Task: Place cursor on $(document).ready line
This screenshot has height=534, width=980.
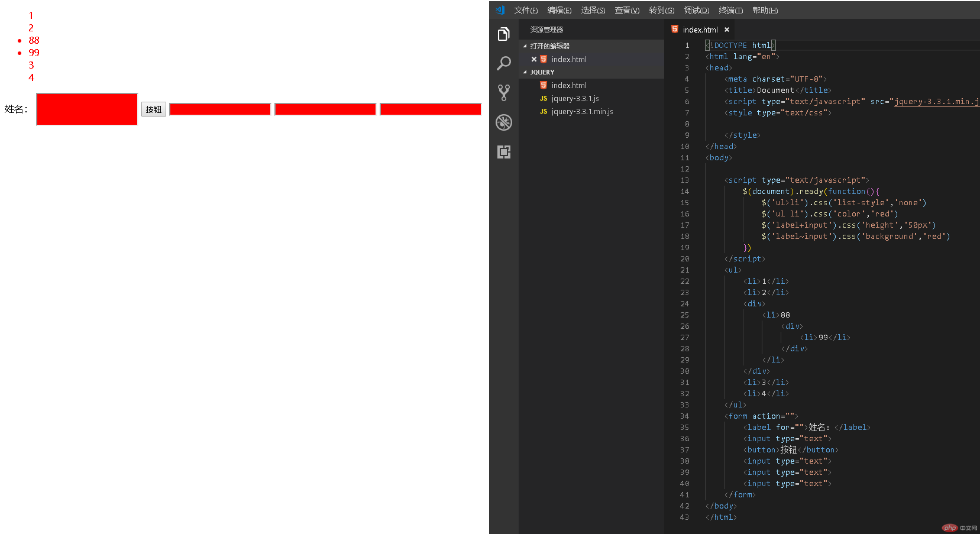Action: [811, 191]
